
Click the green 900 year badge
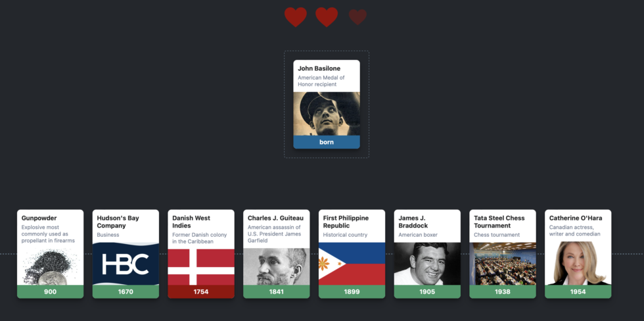50,292
